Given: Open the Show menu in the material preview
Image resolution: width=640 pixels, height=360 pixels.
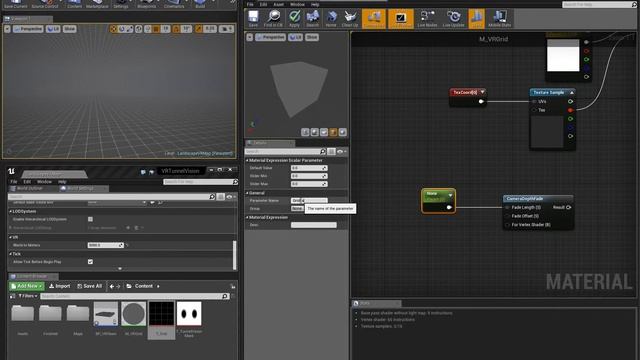Looking at the screenshot, I should (312, 37).
